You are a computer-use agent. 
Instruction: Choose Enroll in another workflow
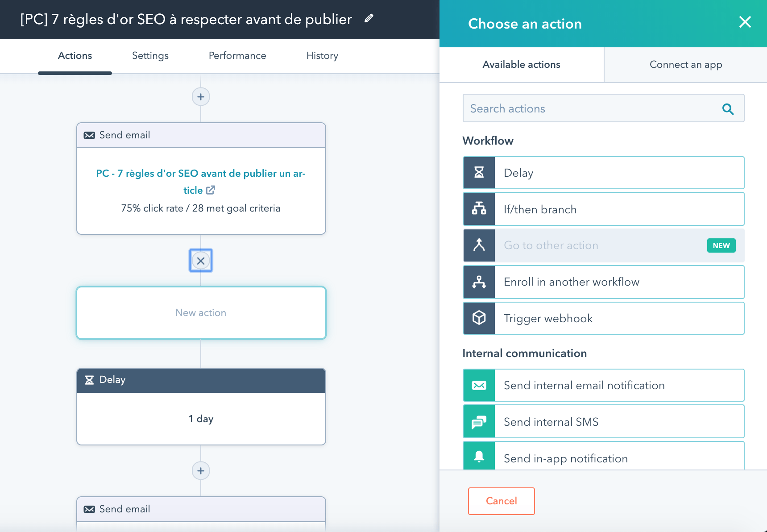603,282
